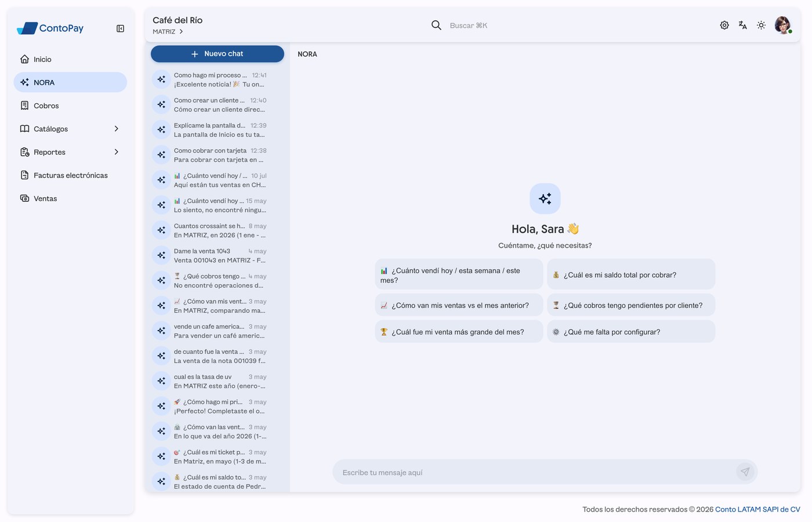Ask ¿Cuánto vendí hoy / esta semana / este mes?

click(x=459, y=274)
